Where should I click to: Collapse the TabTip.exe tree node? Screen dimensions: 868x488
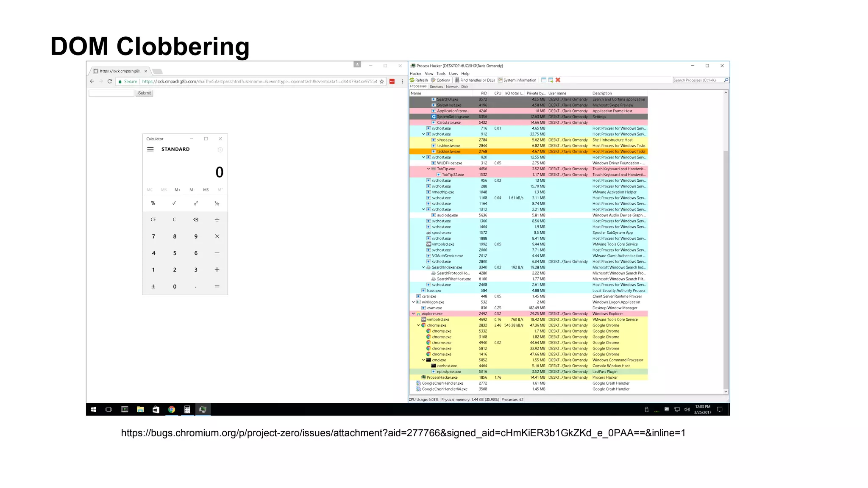[428, 169]
